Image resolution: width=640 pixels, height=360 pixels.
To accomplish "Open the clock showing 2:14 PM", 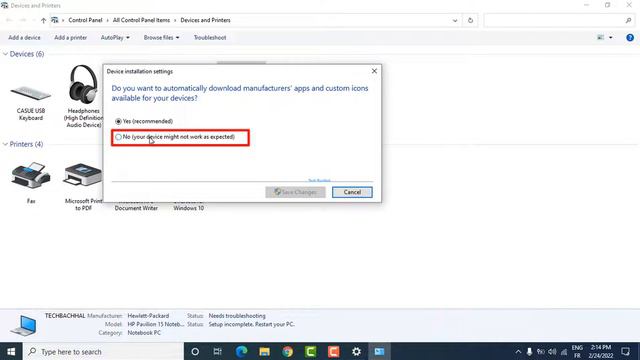I will pyautogui.click(x=601, y=351).
